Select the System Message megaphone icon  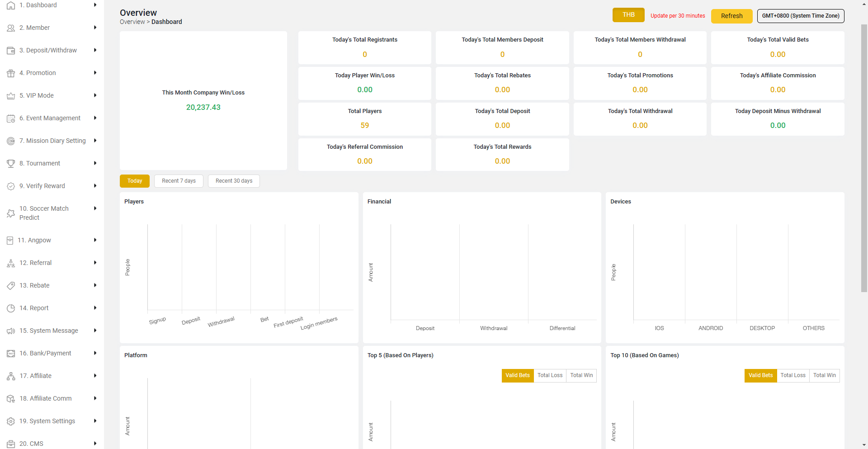click(x=11, y=331)
